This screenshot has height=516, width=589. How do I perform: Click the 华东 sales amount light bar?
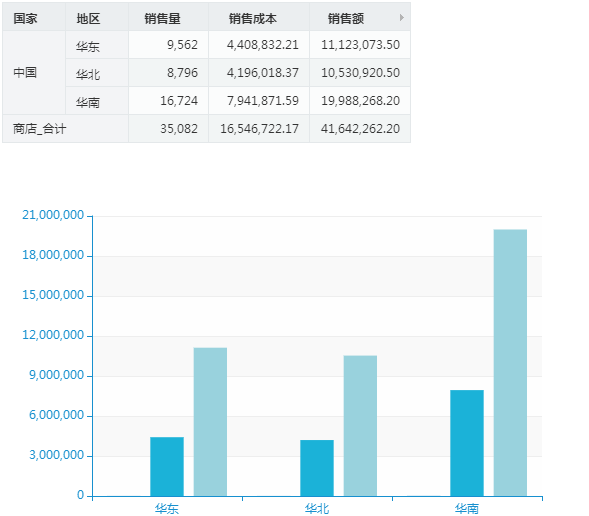click(x=210, y=422)
